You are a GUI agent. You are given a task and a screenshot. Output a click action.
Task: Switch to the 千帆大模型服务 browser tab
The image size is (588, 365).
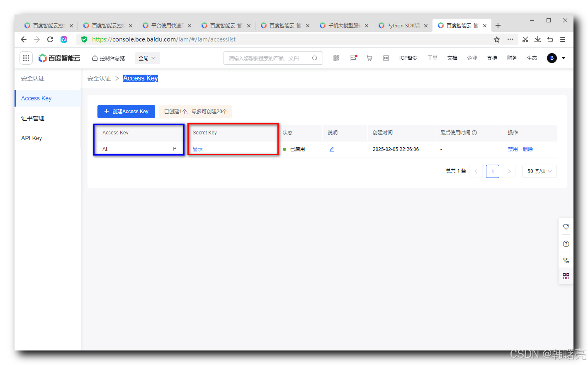pyautogui.click(x=344, y=26)
